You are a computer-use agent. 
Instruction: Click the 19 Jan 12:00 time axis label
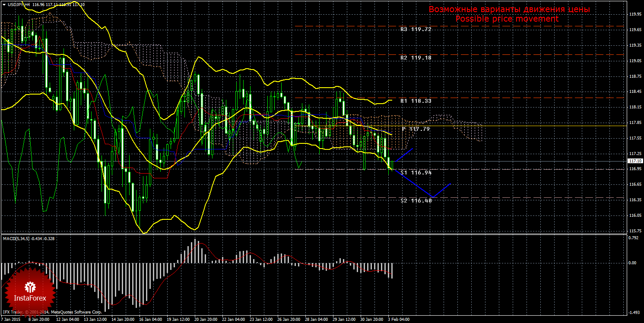click(178, 320)
